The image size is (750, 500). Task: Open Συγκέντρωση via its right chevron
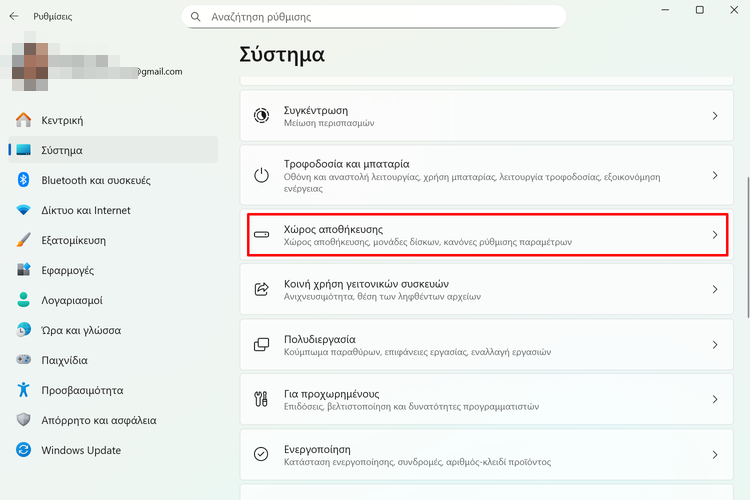(714, 116)
